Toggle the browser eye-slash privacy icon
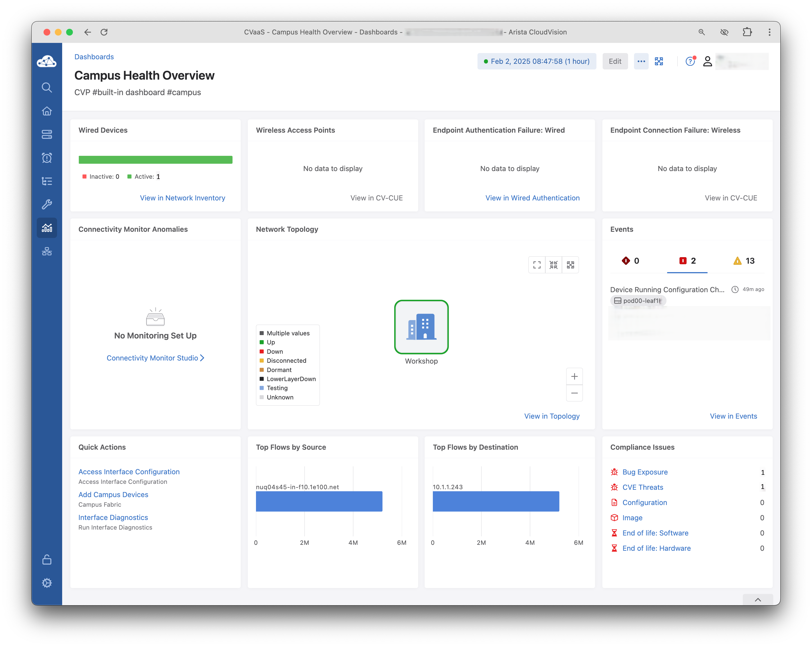This screenshot has height=647, width=812. (x=724, y=32)
